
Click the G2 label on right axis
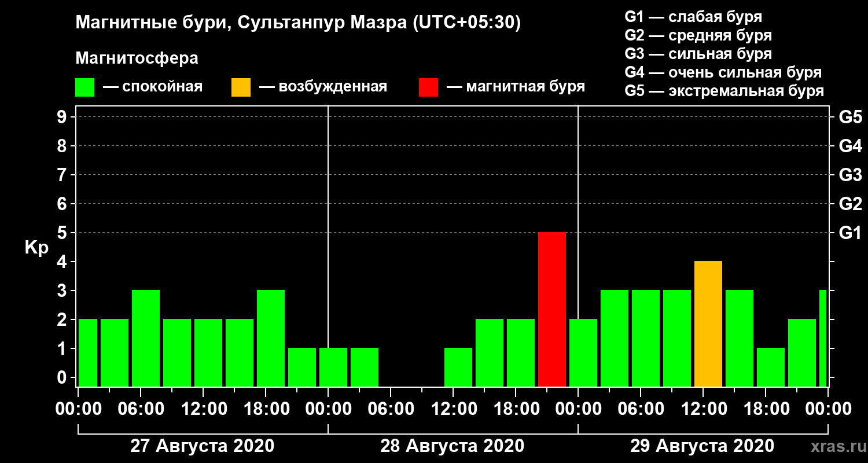pyautogui.click(x=850, y=204)
